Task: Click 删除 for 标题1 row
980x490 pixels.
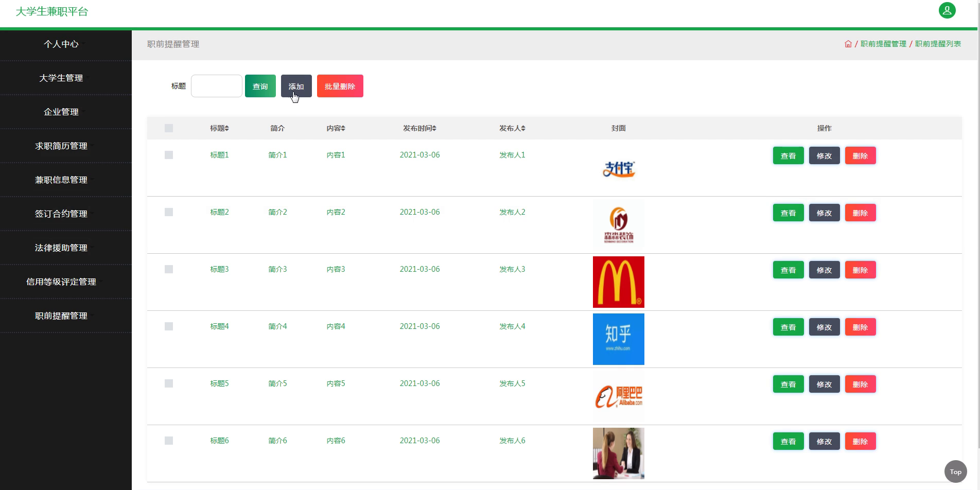Action: pyautogui.click(x=861, y=156)
